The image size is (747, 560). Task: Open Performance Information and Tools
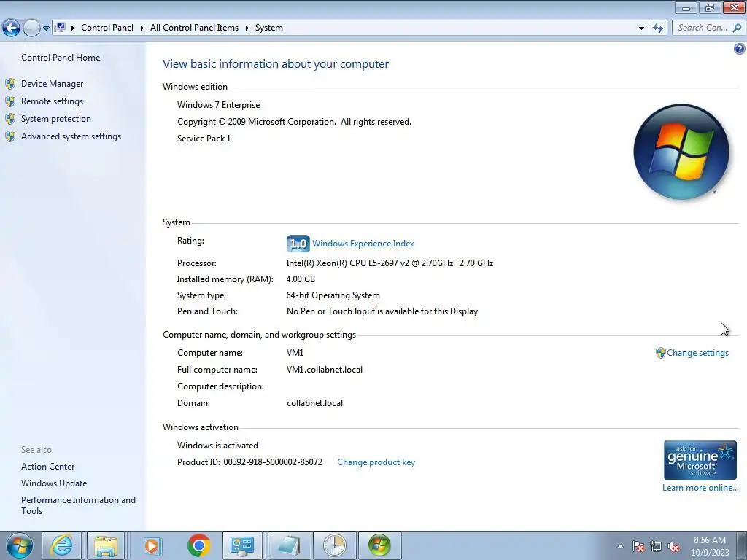coord(78,505)
